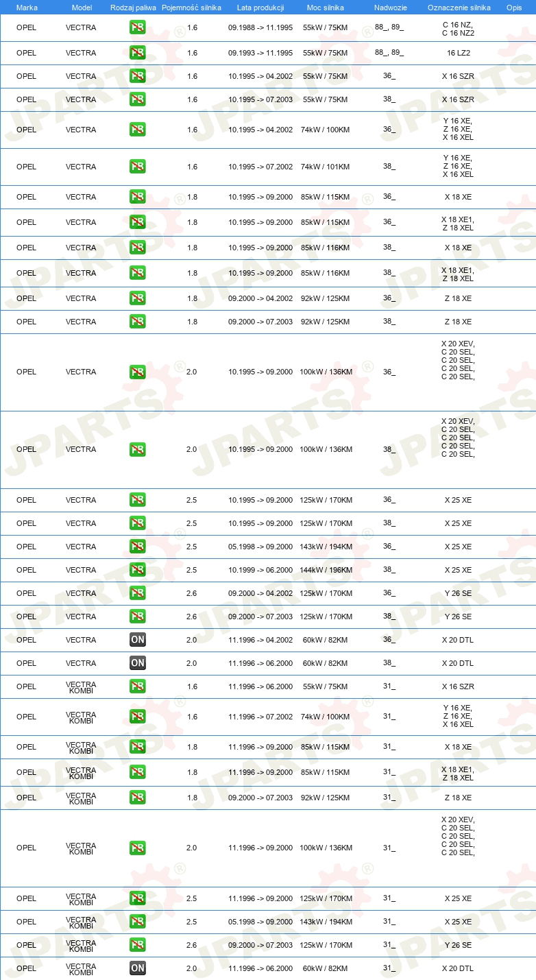This screenshot has width=536, height=980.
Task: Click petrol icon in VECTRA 38_ Z 18 XE row
Action: [138, 322]
